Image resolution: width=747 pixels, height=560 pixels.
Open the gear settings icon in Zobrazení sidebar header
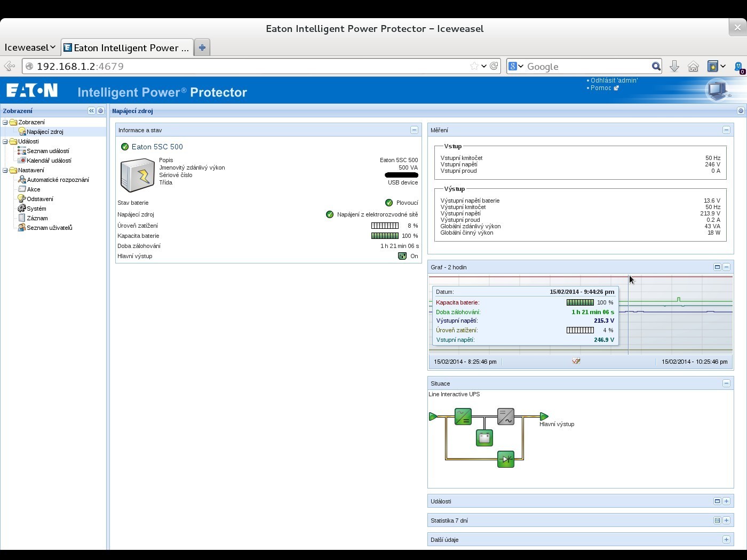(100, 111)
